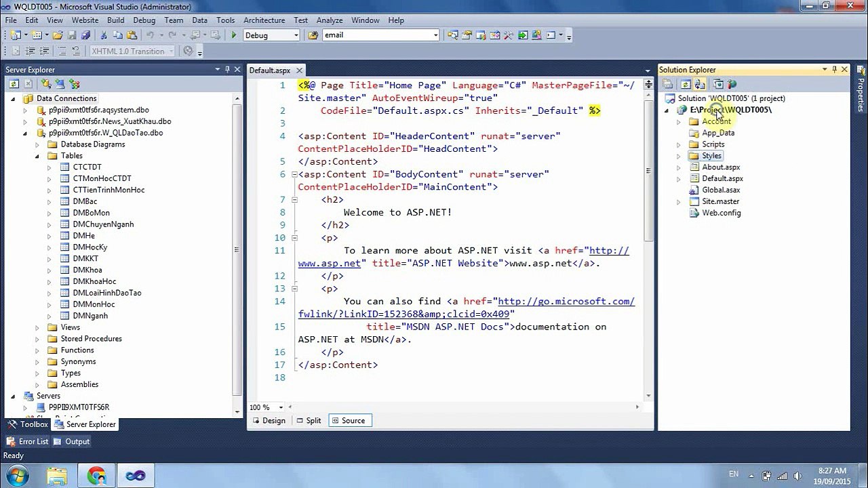Collapse the h2 code region on line 7
This screenshot has height=488, width=868.
[x=295, y=200]
